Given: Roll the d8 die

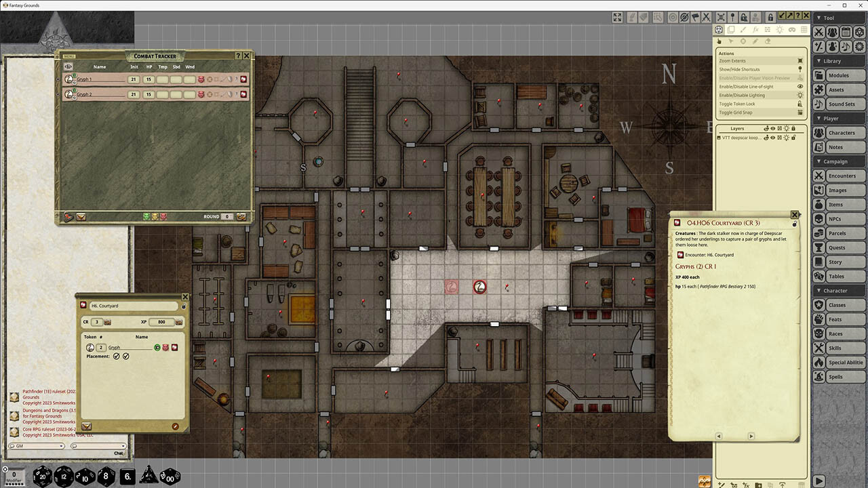Looking at the screenshot, I should pos(106,476).
